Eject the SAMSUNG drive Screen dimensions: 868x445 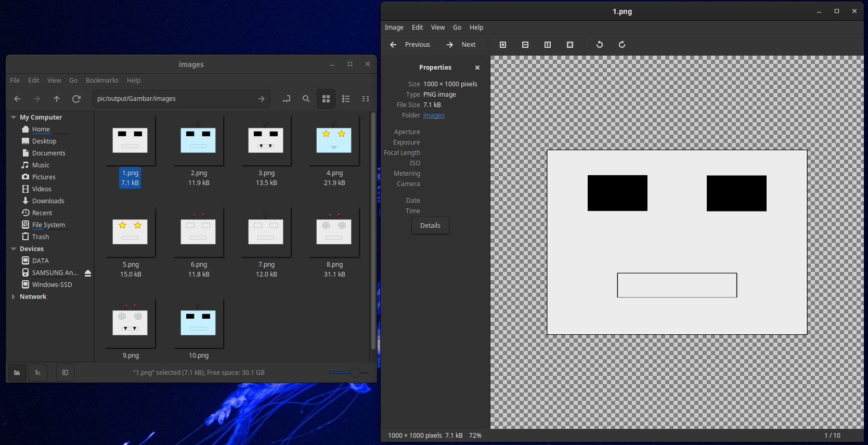(x=88, y=273)
